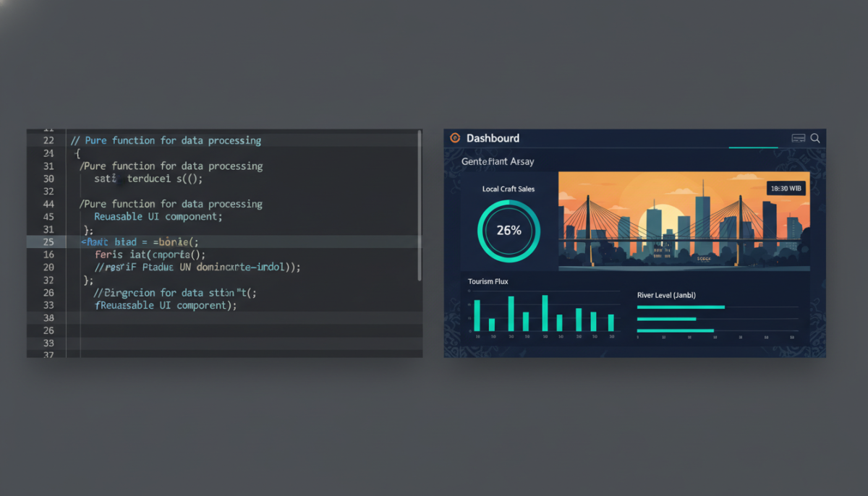Click the 26% circular progress ring
This screenshot has width=868, height=496.
509,231
